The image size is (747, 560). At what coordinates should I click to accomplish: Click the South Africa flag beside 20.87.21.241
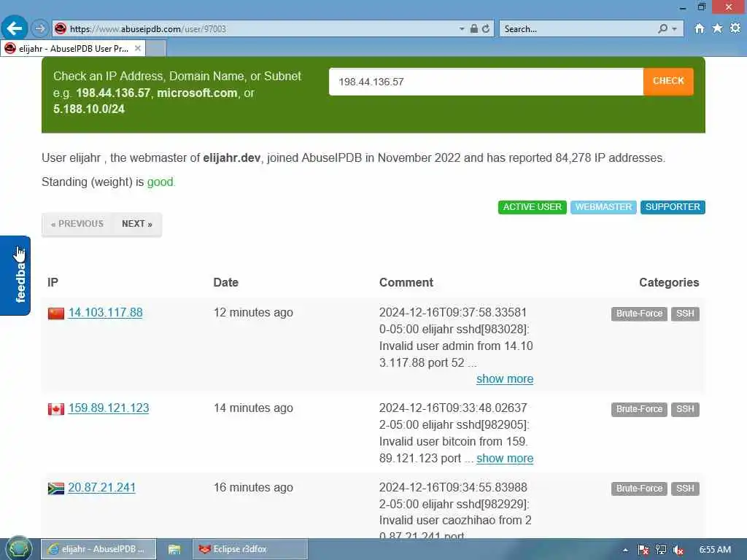pyautogui.click(x=56, y=489)
